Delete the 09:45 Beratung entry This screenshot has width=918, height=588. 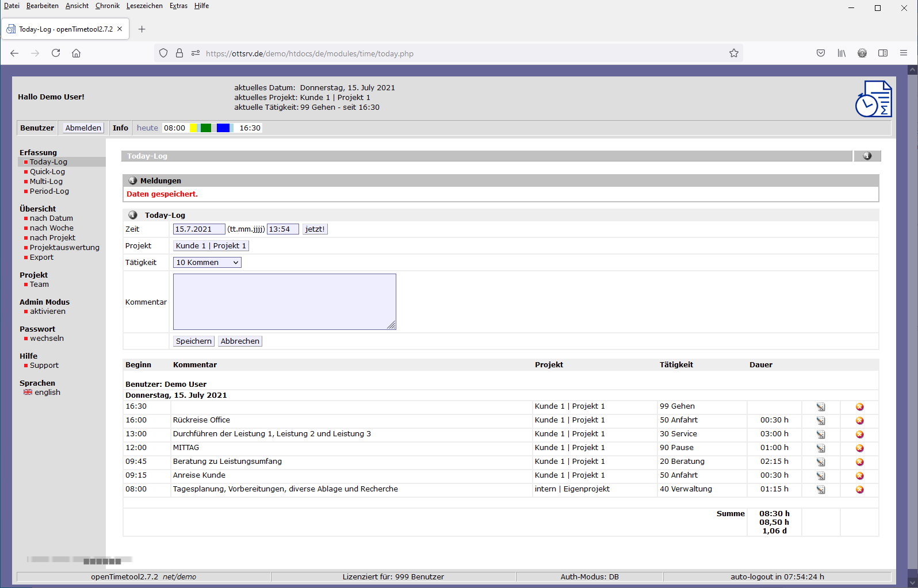tap(859, 462)
